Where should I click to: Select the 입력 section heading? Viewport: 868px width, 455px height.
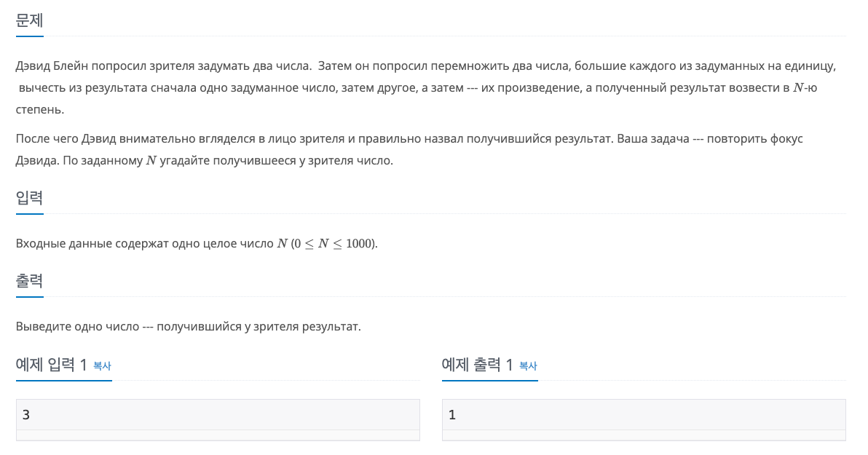tap(29, 197)
